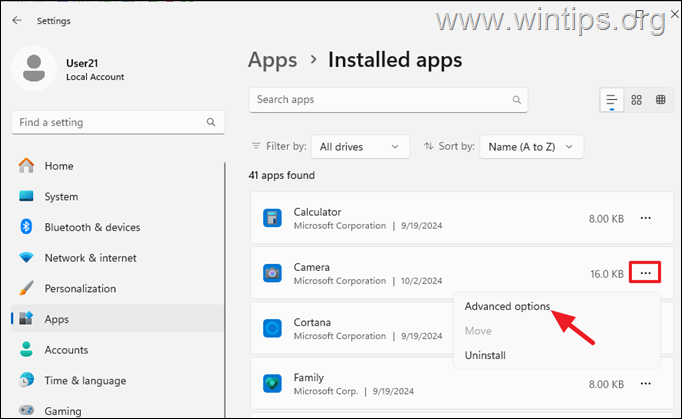
Task: Click the Bluetooth icon in the sidebar
Action: (26, 227)
